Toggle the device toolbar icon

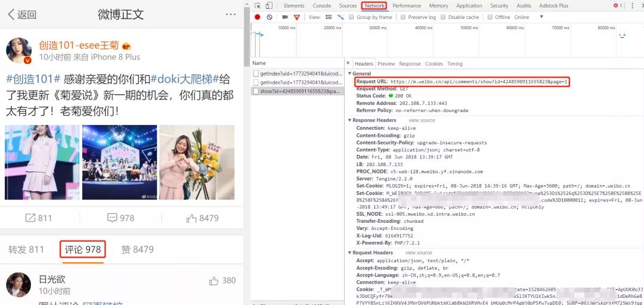coord(269,6)
